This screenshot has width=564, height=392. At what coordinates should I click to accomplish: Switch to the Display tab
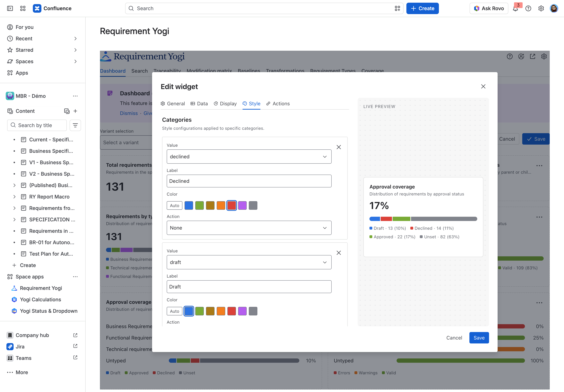(225, 104)
